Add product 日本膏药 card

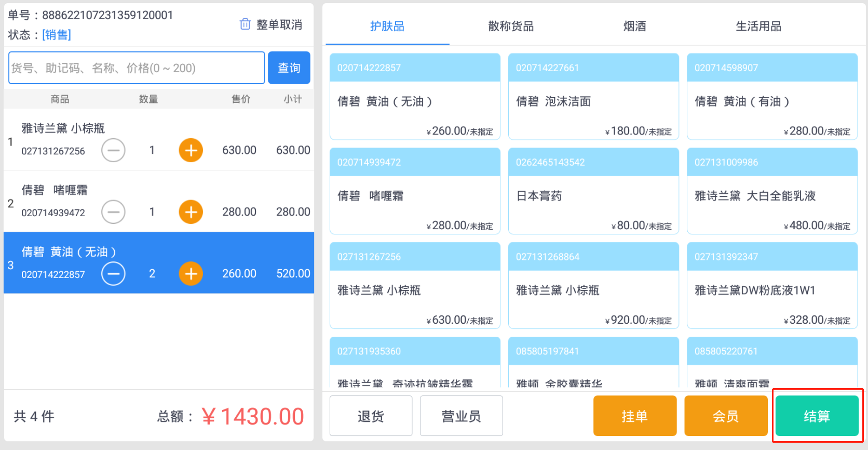click(593, 191)
